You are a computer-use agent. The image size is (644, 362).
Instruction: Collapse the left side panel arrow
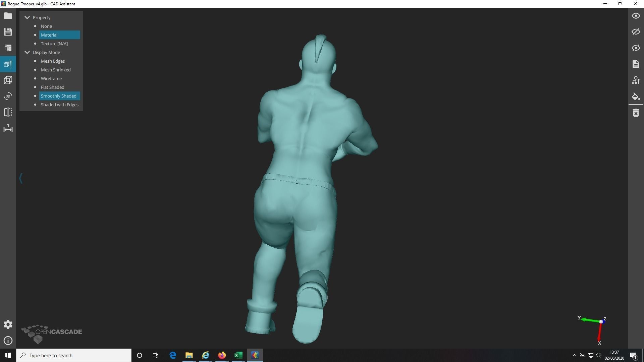[21, 178]
